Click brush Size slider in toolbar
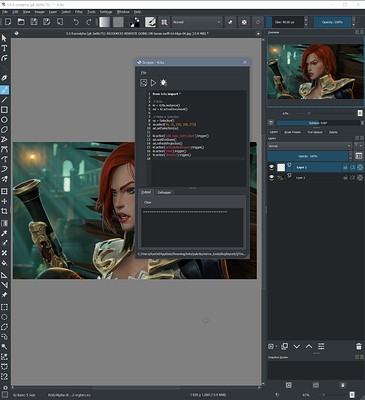The image size is (365, 400). 285,22
